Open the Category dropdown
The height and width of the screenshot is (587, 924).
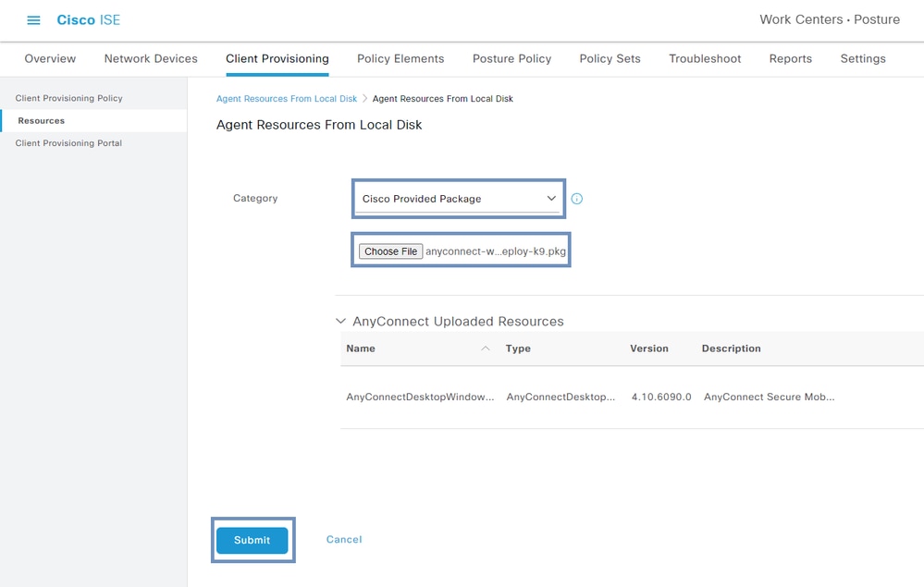(458, 199)
